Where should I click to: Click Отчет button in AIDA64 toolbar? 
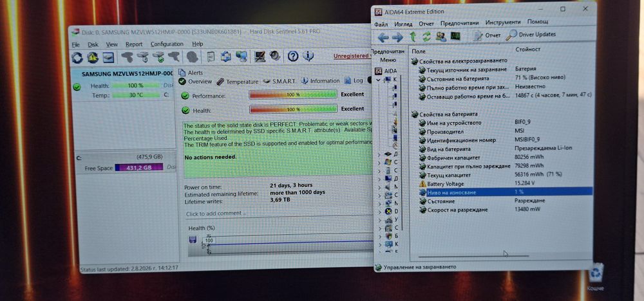(487, 35)
